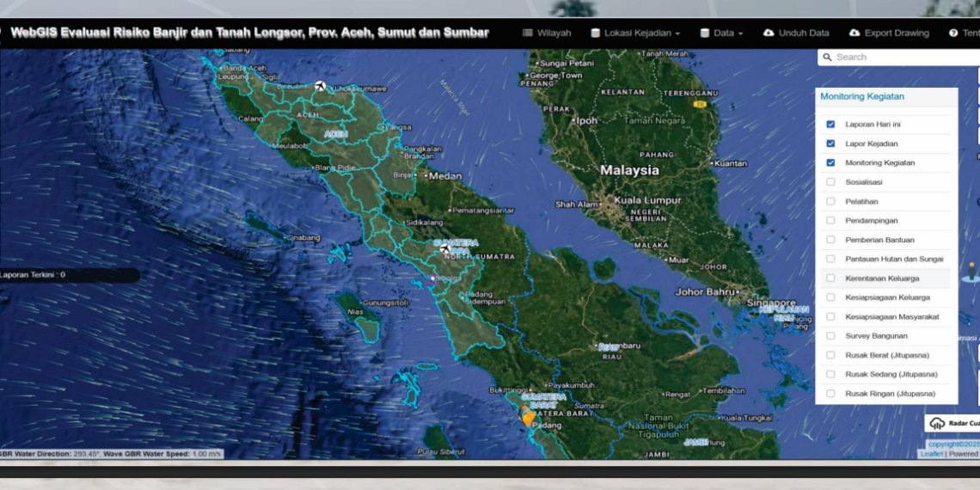Uncheck the Lapor Kejadian checkbox

(830, 144)
